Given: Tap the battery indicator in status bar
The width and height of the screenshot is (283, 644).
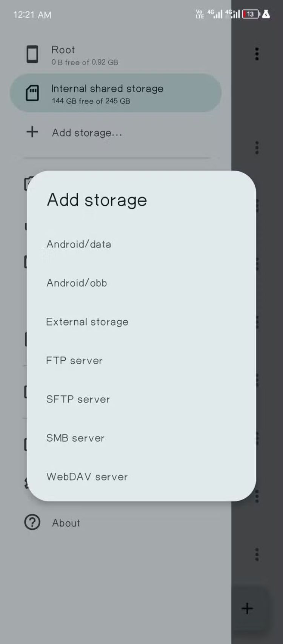Looking at the screenshot, I should click(x=251, y=14).
